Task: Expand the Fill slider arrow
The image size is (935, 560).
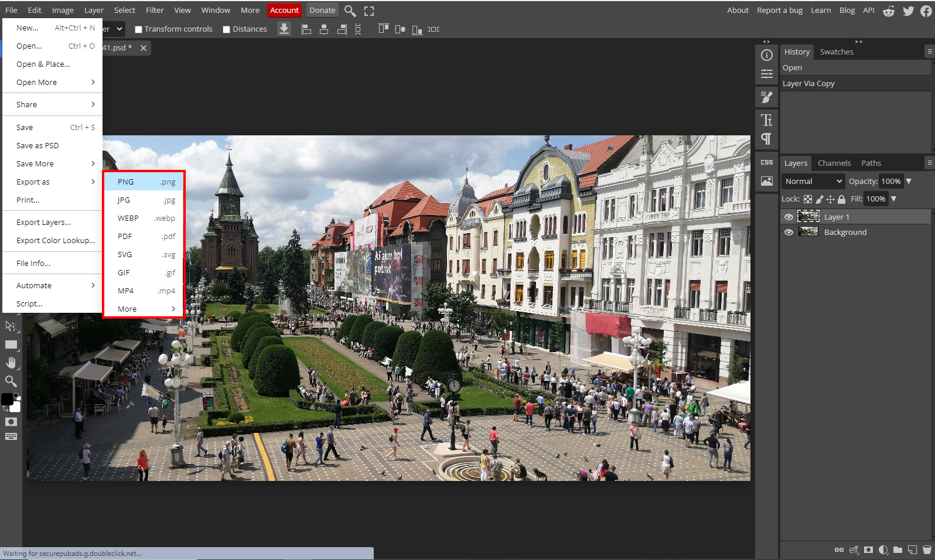Action: tap(893, 199)
